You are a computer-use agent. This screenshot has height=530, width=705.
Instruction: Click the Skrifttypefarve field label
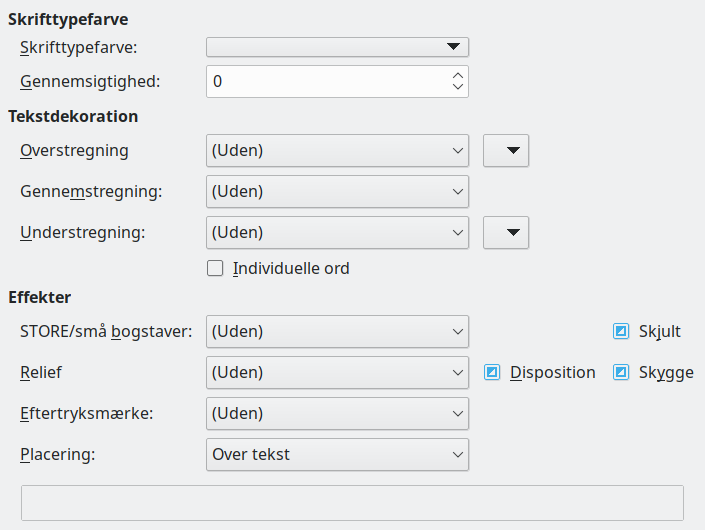tap(79, 47)
